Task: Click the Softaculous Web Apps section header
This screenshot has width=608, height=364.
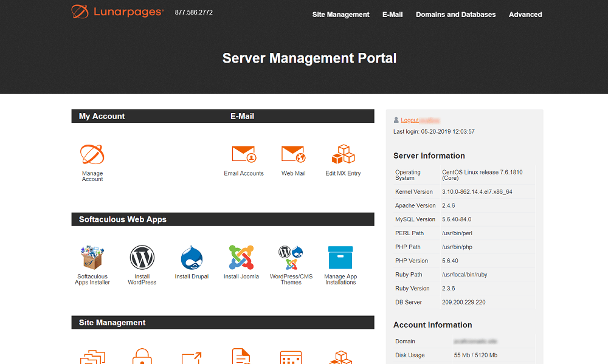Action: click(x=123, y=219)
